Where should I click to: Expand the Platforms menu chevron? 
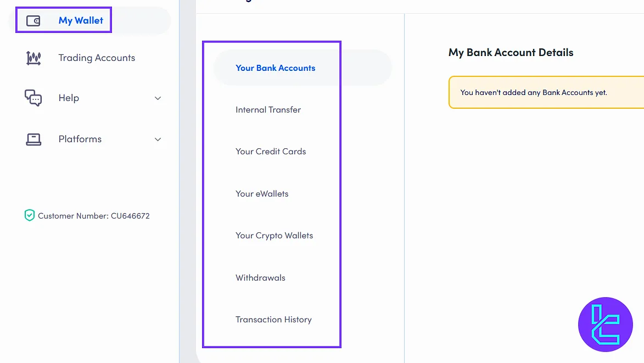[158, 139]
